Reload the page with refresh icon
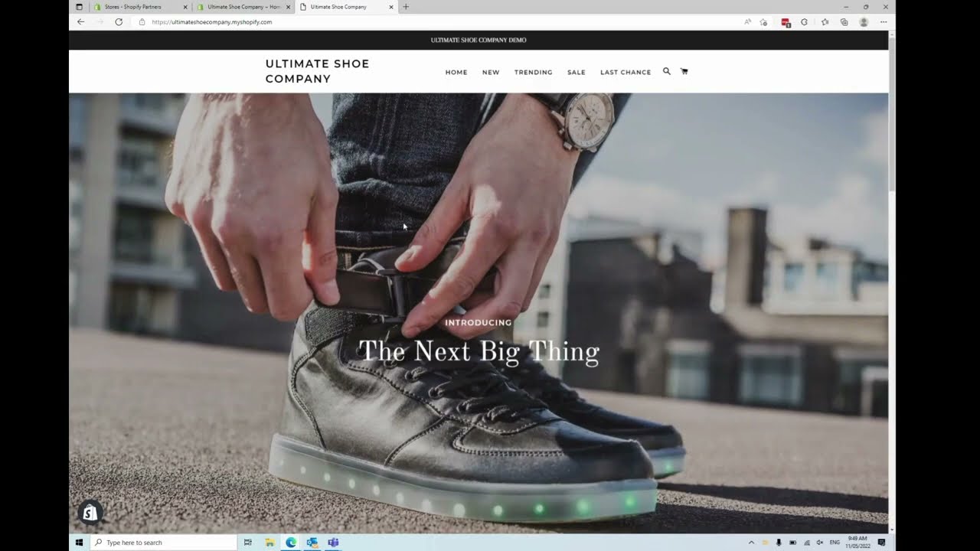The image size is (980, 551). 119,22
